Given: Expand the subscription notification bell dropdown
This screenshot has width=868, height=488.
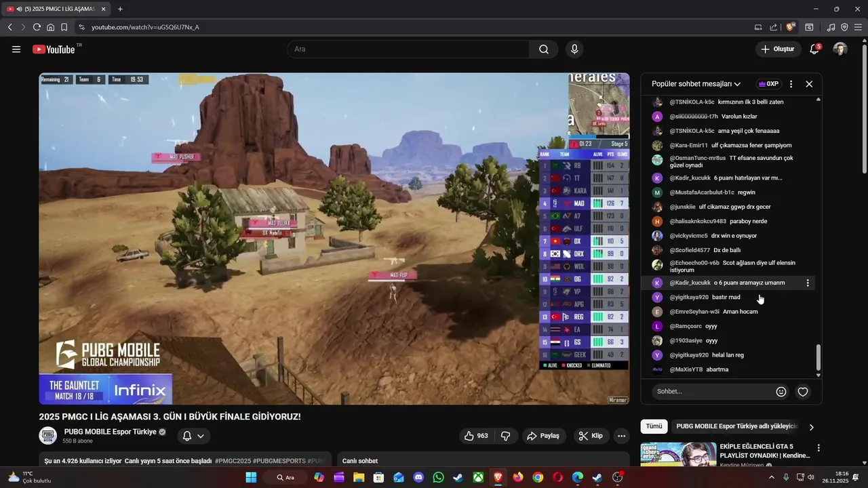Looking at the screenshot, I should (193, 436).
